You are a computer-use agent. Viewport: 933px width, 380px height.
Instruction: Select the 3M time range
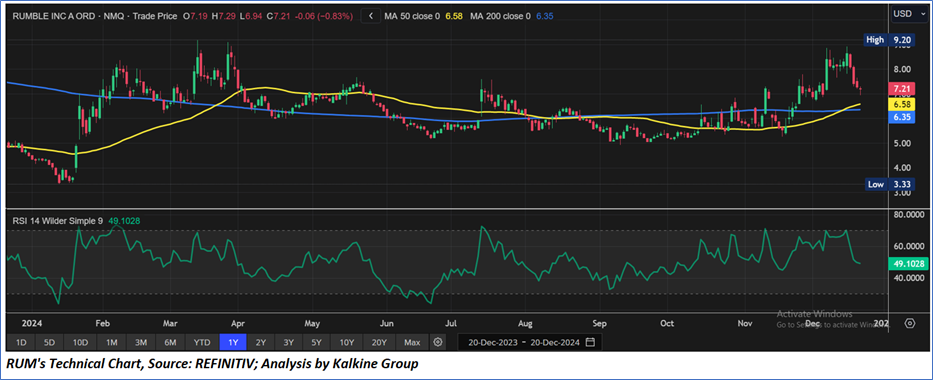click(x=141, y=343)
